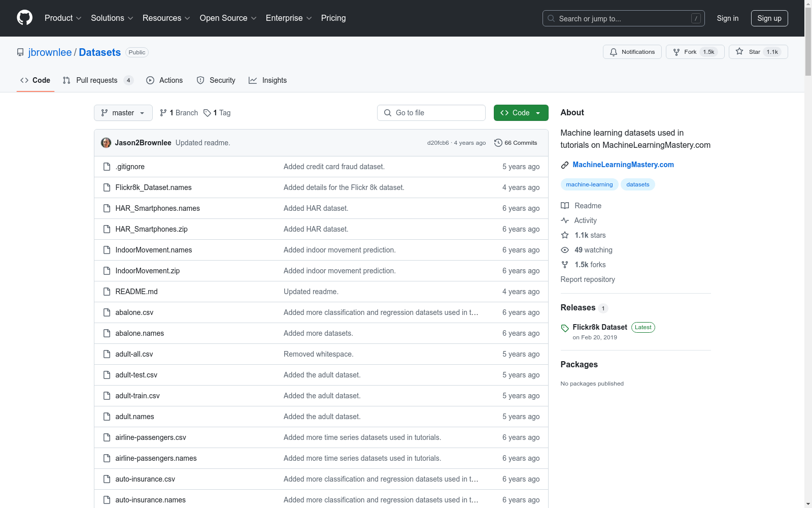Open the MachineLearningMastery.com website link

pos(623,165)
